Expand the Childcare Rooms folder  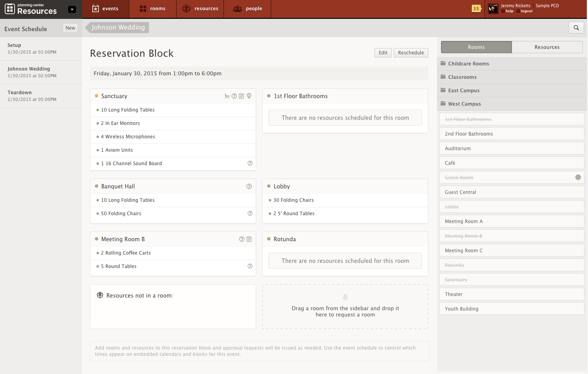click(468, 64)
